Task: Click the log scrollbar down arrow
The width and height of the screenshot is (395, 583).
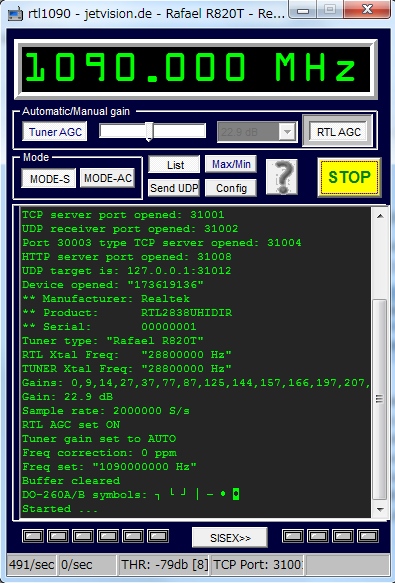Action: pyautogui.click(x=380, y=509)
